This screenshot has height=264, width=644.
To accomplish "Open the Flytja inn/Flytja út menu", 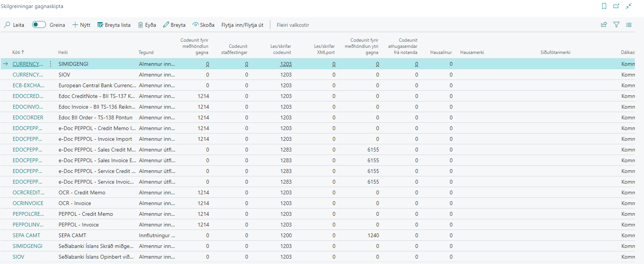I will coord(242,25).
